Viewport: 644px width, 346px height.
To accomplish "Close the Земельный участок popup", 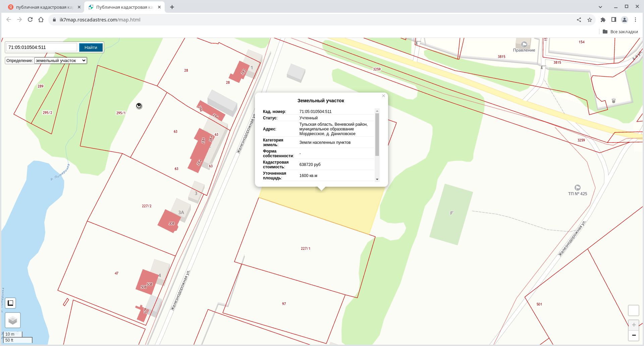I will [383, 96].
